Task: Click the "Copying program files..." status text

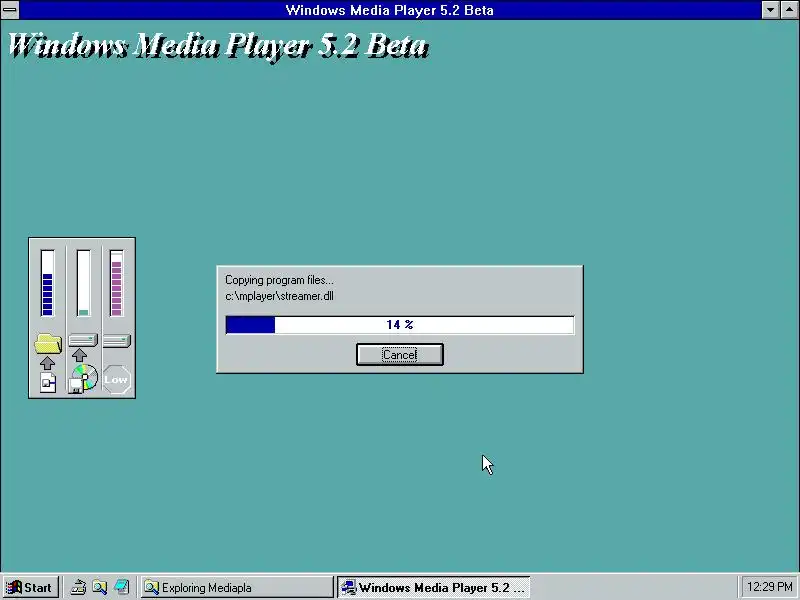Action: (x=279, y=280)
